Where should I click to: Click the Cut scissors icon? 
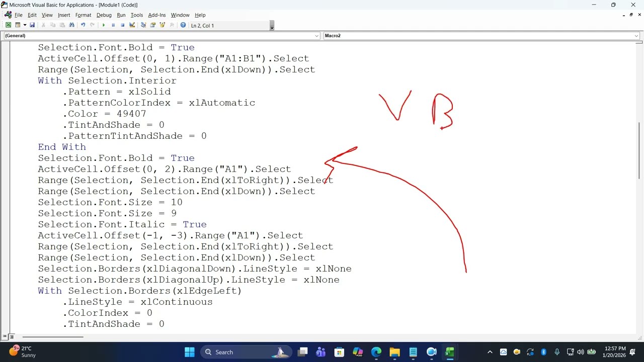point(43,25)
